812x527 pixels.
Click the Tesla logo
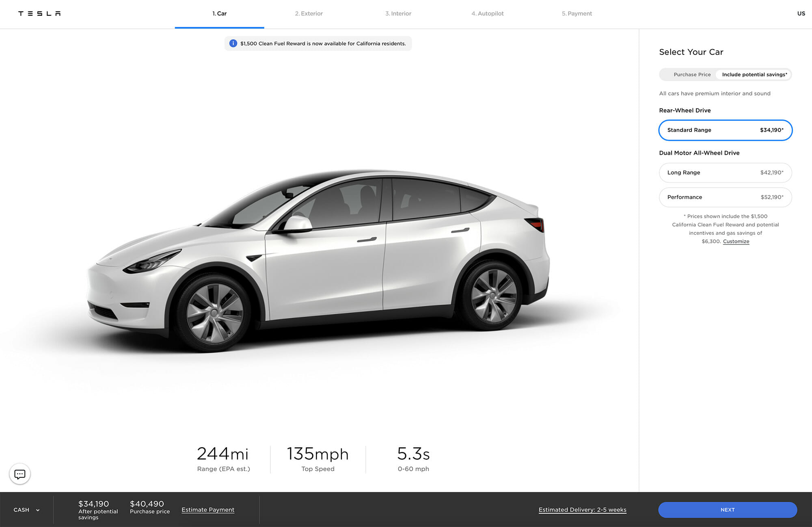tap(39, 13)
